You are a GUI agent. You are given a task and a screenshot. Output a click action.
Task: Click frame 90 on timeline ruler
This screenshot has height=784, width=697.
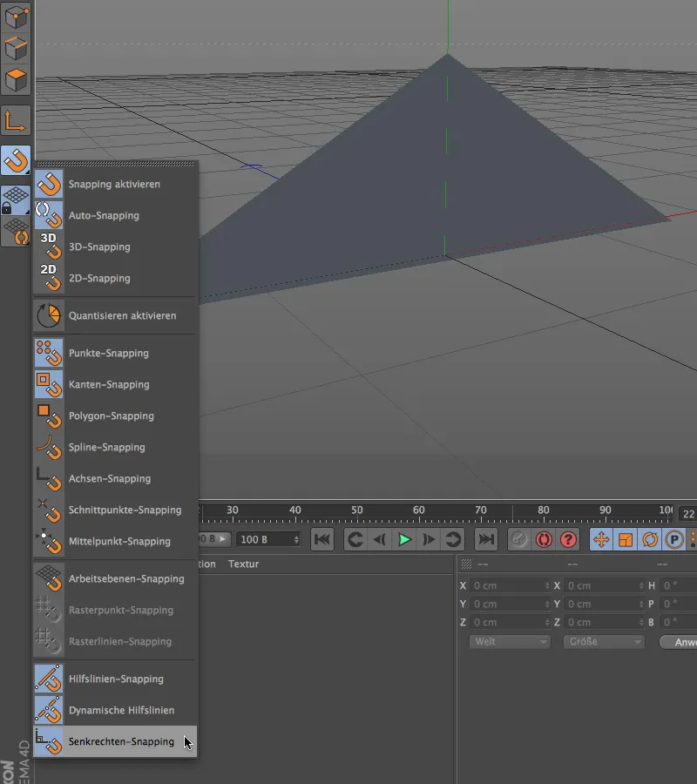tap(605, 510)
